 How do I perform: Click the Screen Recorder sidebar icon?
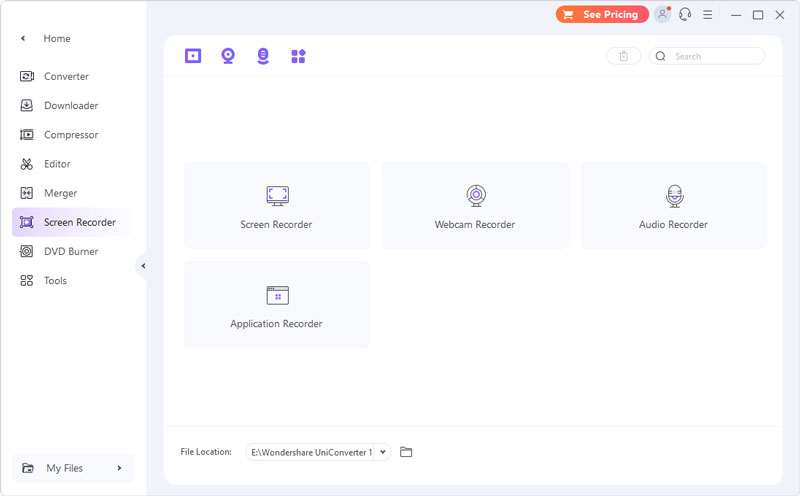point(27,222)
